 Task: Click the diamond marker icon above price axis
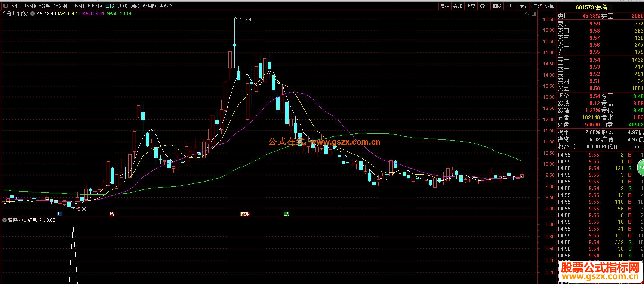(527, 13)
